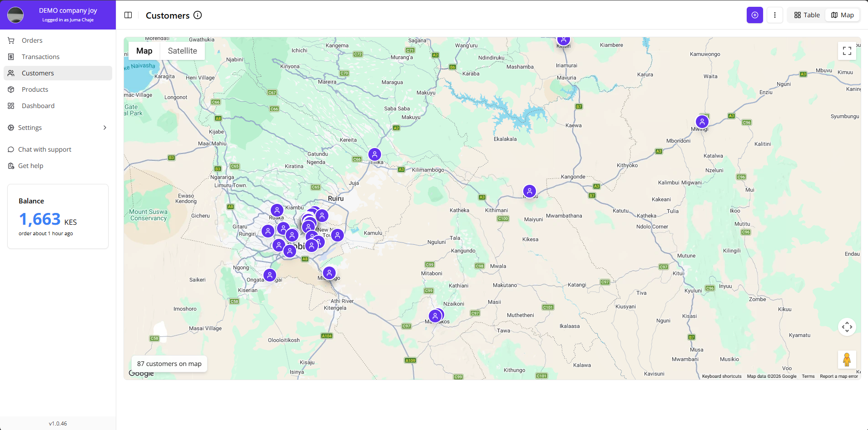The image size is (868, 430).
Task: Click the Dashboard grid icon
Action: click(11, 106)
